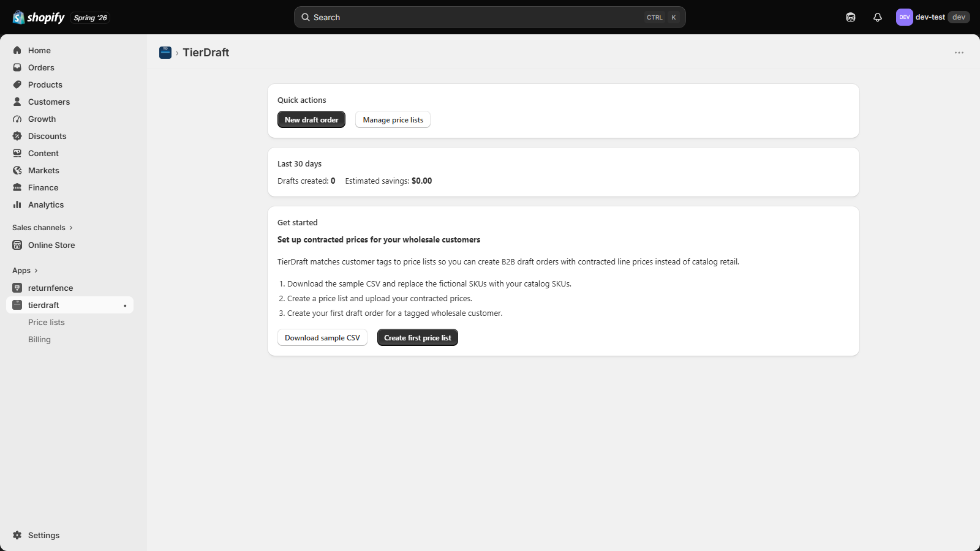Click the pin dot beside tierdraft
Screen dimensions: 980x551
125,305
